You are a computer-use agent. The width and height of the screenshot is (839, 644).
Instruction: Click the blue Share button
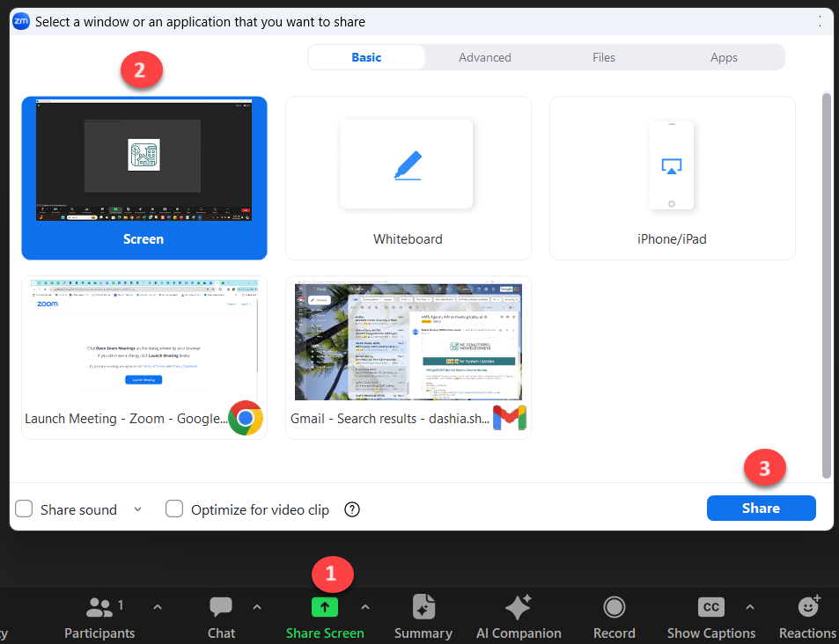(761, 508)
